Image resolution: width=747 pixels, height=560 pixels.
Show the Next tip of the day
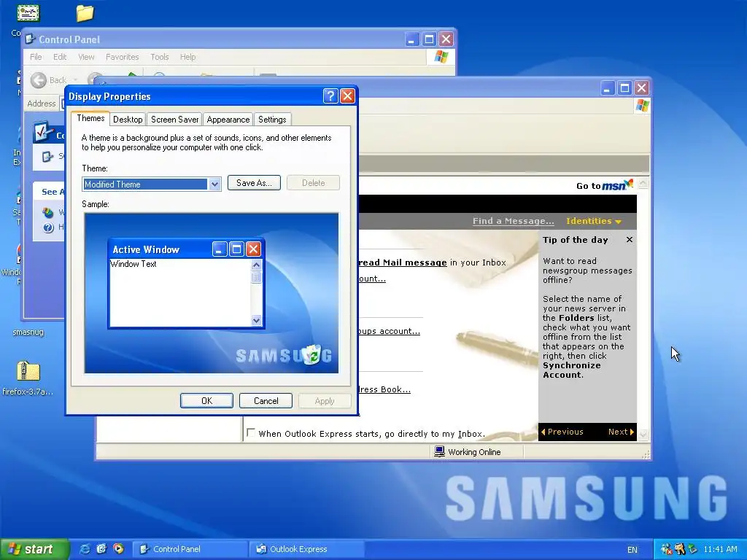[621, 432]
